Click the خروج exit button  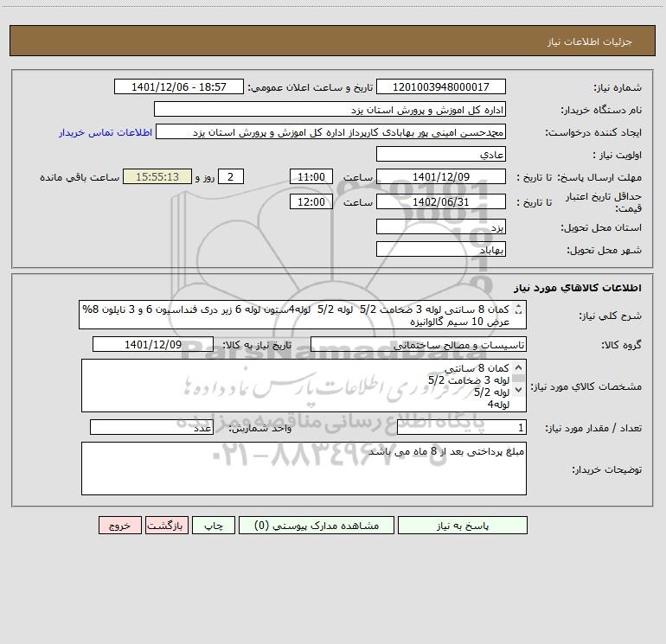pos(119,526)
